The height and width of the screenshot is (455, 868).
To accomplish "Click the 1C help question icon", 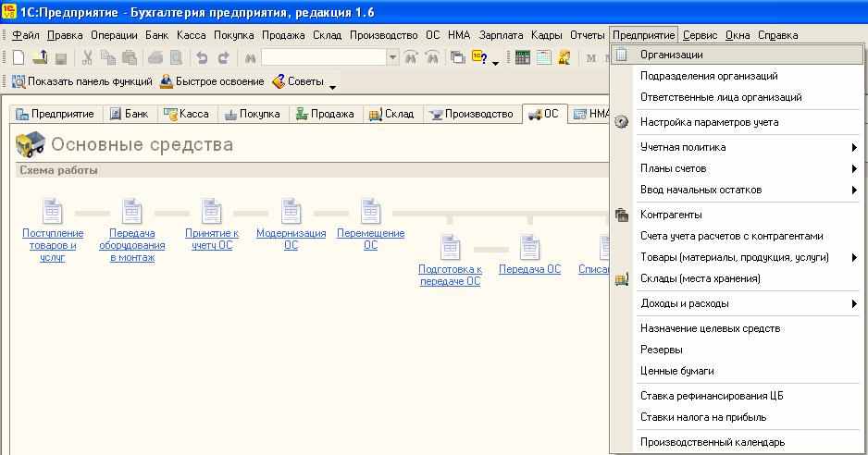I will click(479, 57).
